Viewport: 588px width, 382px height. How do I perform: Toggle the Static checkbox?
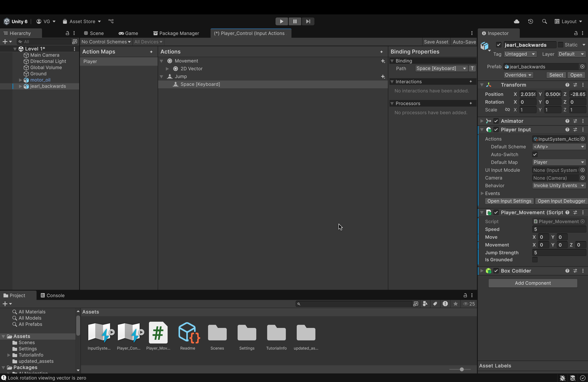click(560, 45)
